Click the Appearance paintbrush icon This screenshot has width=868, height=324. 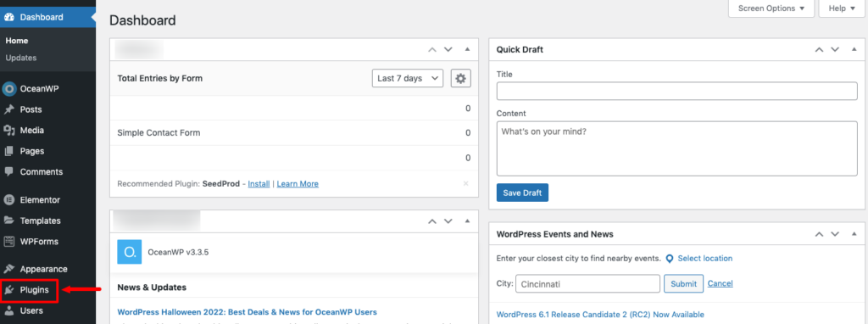[x=8, y=269]
